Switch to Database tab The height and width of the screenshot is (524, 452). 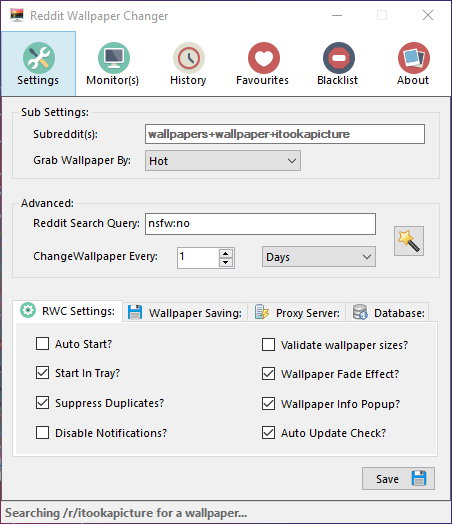click(x=388, y=313)
